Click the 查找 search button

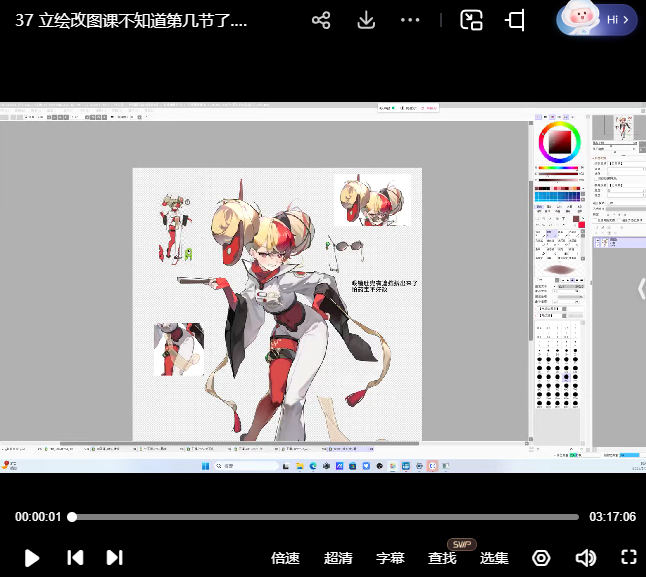[x=442, y=558]
